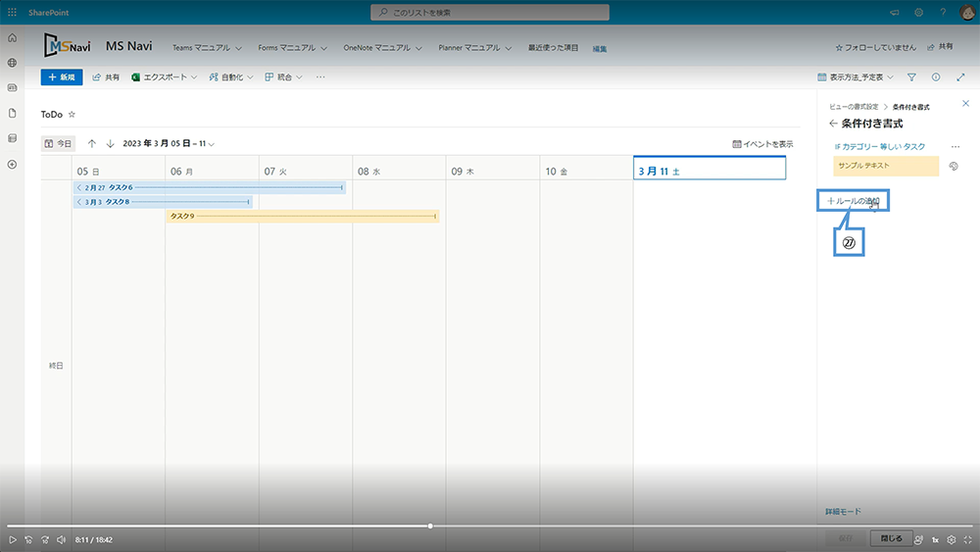This screenshot has height=552, width=980.
Task: Expand the 自動化 dropdown
Action: (x=231, y=76)
